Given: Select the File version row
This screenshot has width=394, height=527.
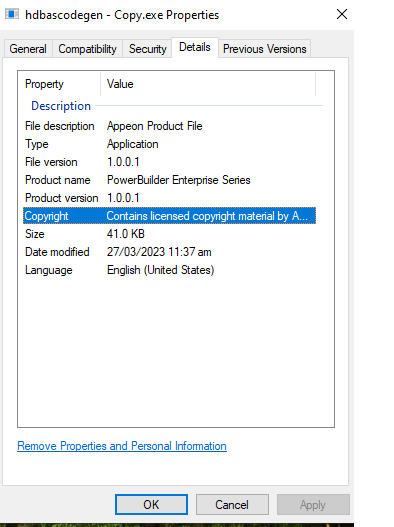Looking at the screenshot, I should (169, 162).
